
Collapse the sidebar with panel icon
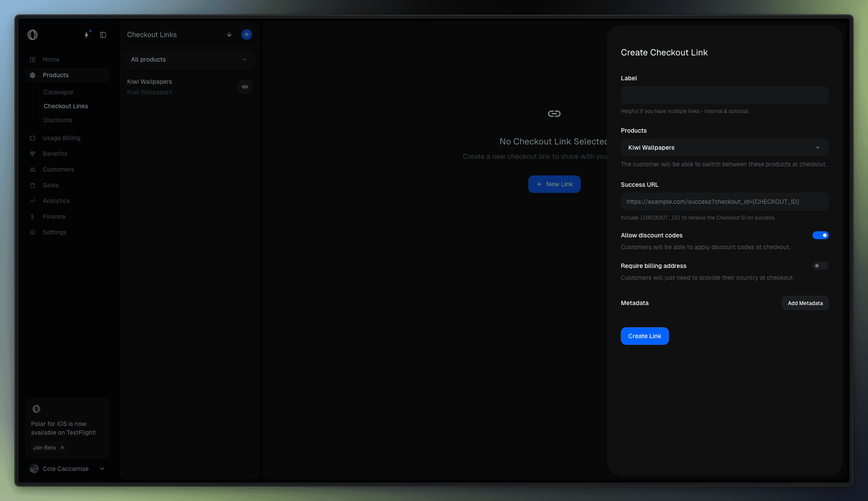pyautogui.click(x=103, y=35)
